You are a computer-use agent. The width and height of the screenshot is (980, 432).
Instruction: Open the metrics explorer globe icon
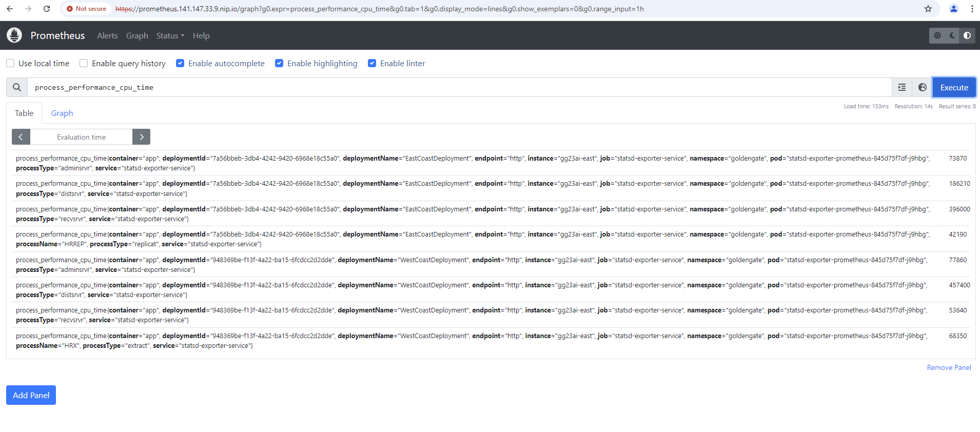point(923,87)
